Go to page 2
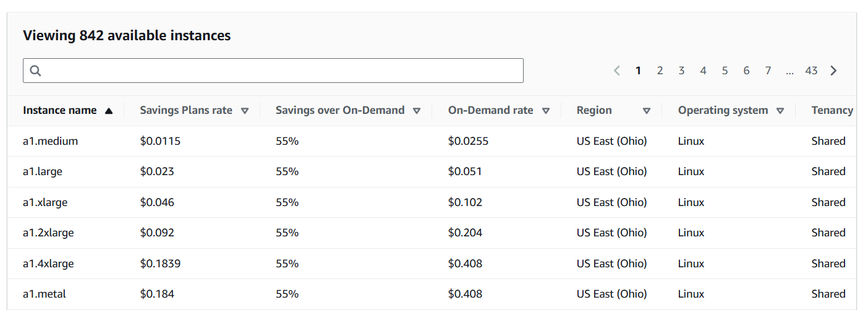This screenshot has width=868, height=310. pos(660,71)
